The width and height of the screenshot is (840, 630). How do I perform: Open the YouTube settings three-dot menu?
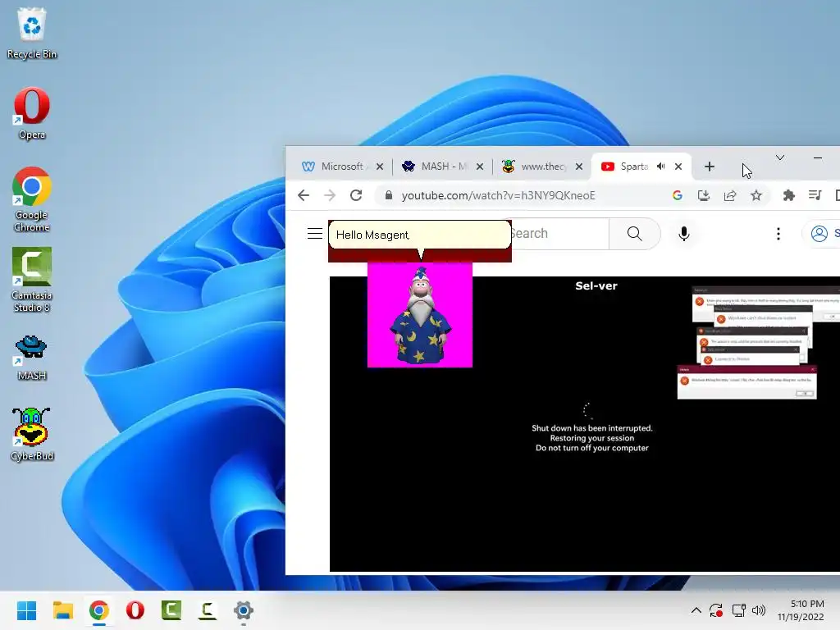(778, 234)
